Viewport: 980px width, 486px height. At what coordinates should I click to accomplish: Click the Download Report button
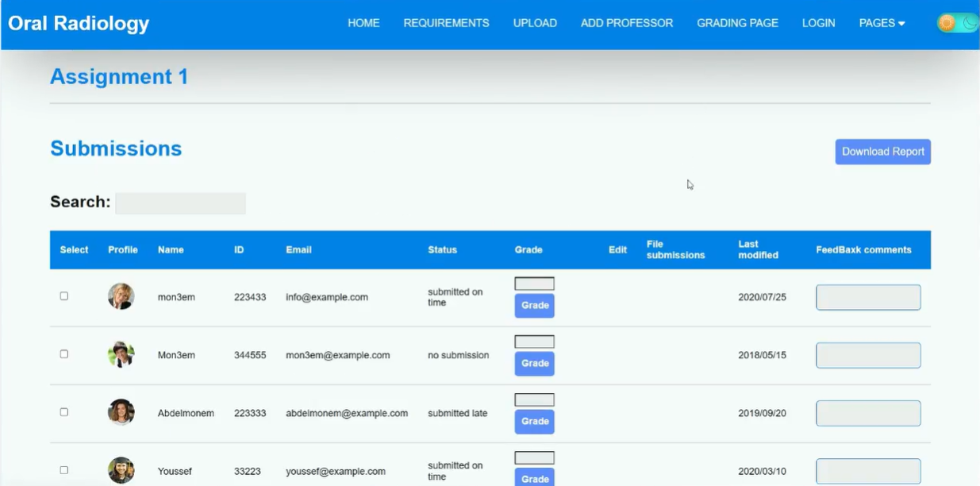882,152
